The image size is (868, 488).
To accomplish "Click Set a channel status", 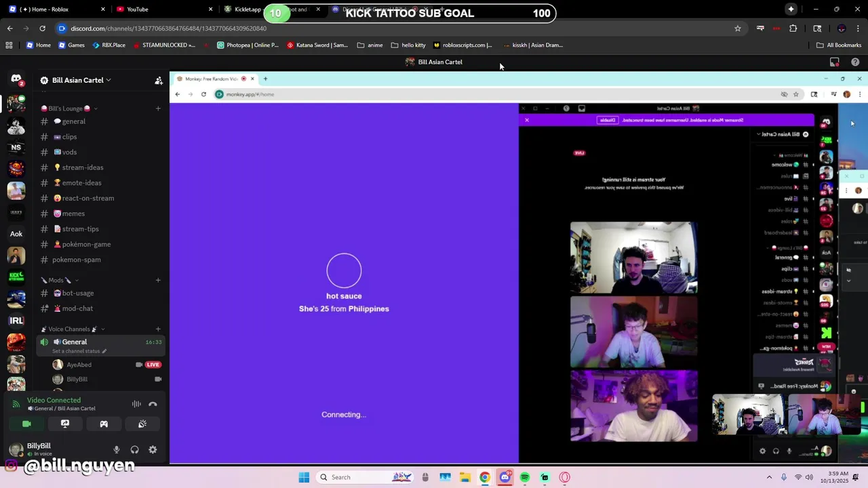I will (x=79, y=351).
